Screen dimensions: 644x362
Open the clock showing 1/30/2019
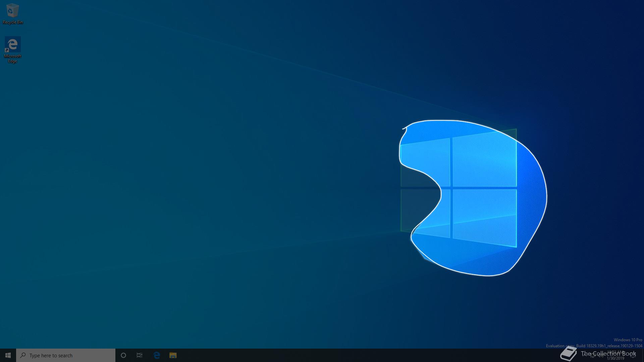coord(615,355)
